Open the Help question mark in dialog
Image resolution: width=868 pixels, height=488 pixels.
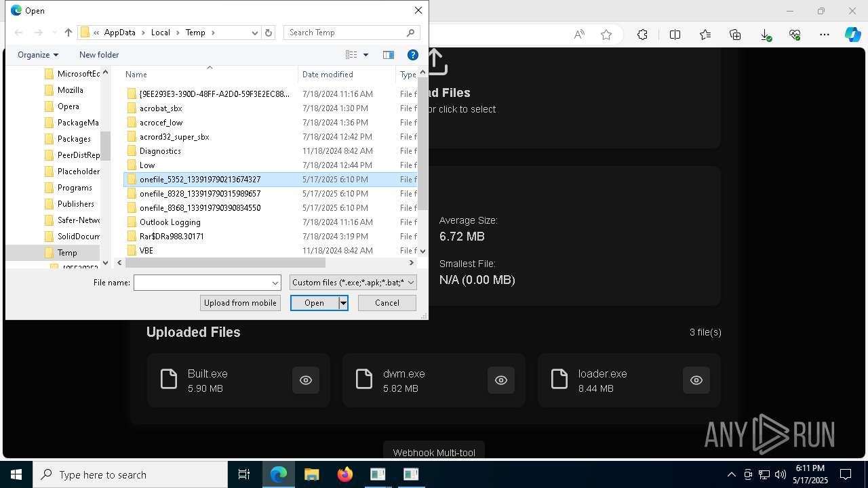412,55
